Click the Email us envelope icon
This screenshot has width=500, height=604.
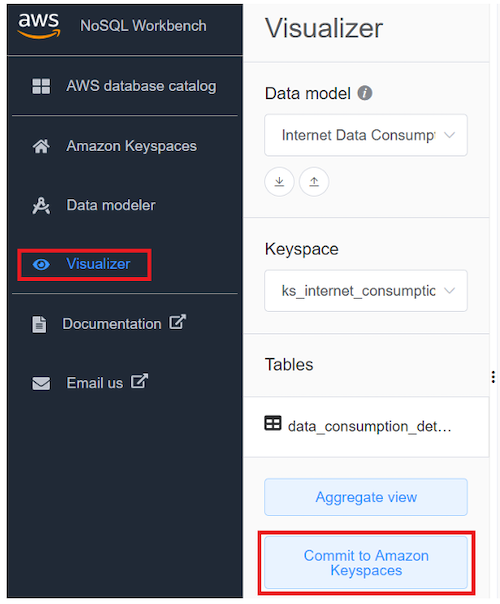41,383
